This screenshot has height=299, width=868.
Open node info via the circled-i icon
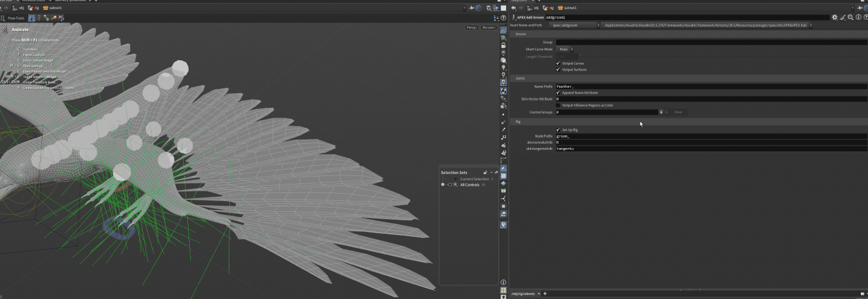point(857,18)
